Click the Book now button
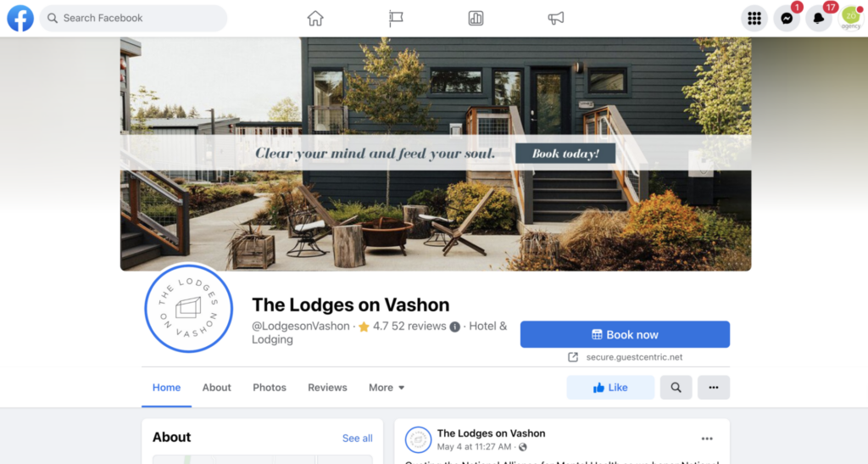The image size is (868, 464). (625, 334)
